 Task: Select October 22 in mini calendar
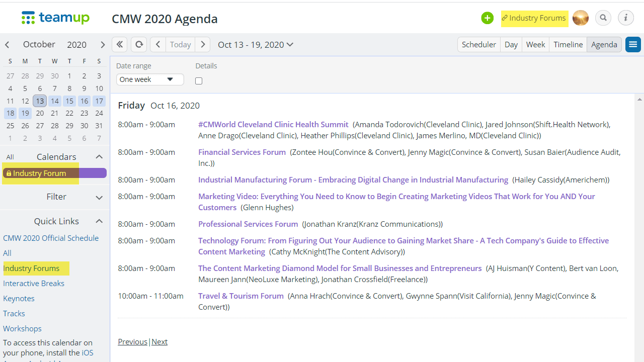pos(69,113)
